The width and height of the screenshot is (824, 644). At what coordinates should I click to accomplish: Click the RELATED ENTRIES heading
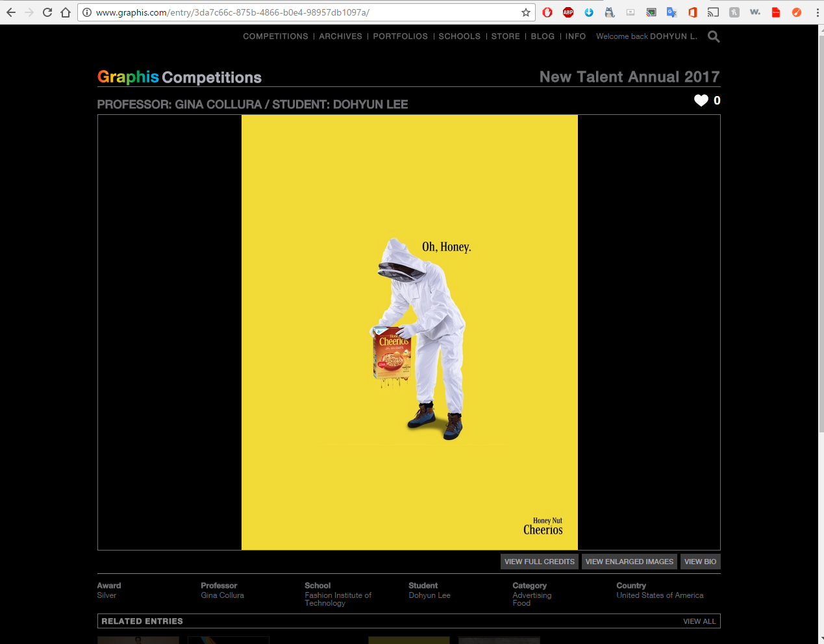[x=142, y=621]
